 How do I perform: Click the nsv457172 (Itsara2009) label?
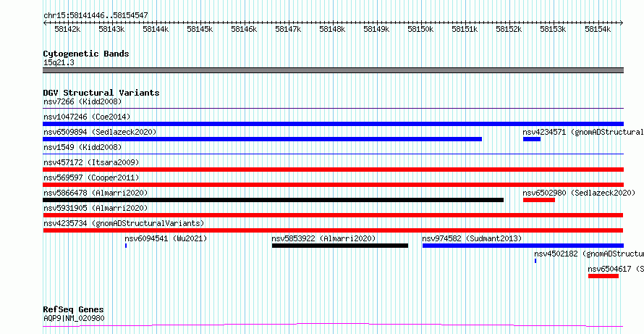tap(91, 162)
